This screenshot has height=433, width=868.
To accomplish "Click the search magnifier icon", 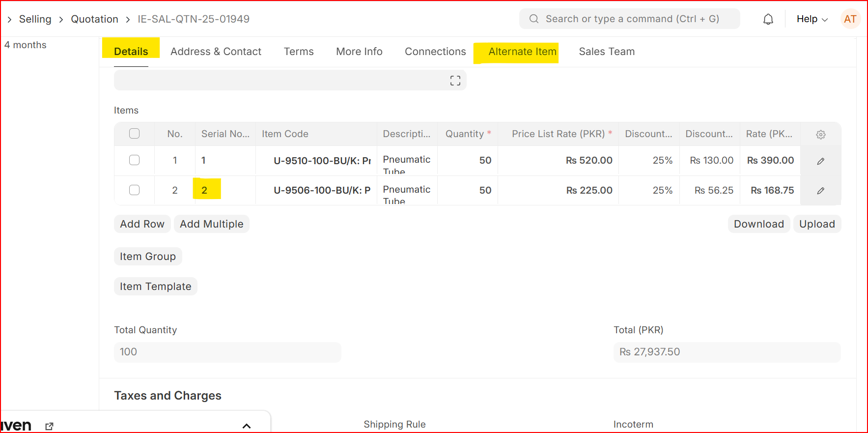I will pos(534,19).
